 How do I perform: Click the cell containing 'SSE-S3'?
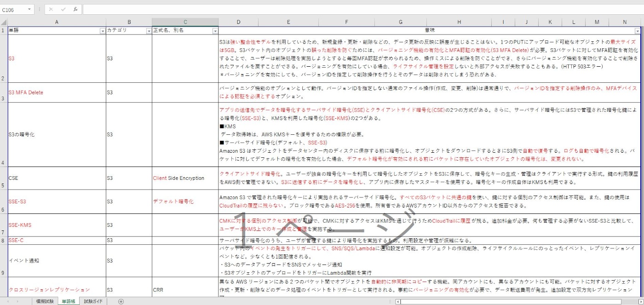click(x=57, y=201)
